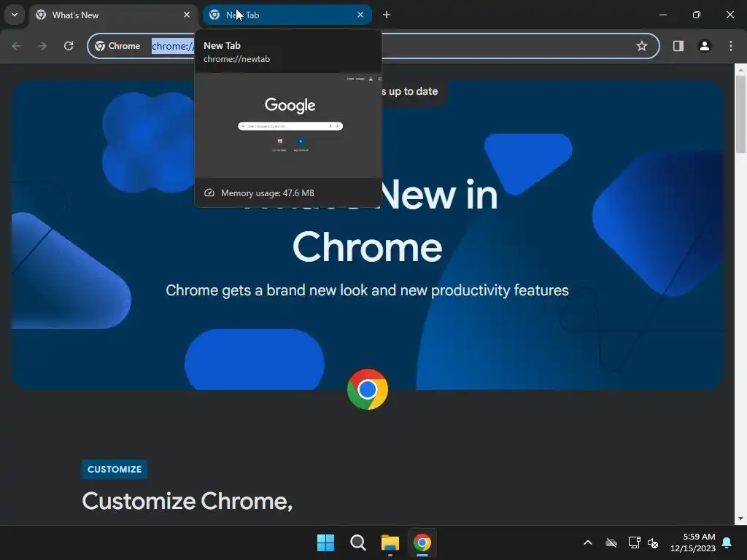Open a new tab with plus button
747x560 pixels.
[x=387, y=15]
